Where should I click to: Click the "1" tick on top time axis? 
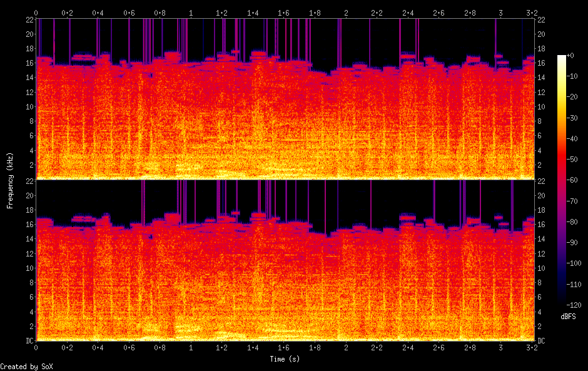point(191,13)
